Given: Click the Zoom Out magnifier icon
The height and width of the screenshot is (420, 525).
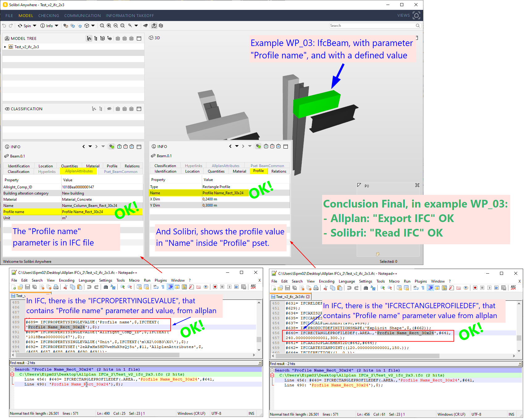Looking at the screenshot, I should point(116,26).
